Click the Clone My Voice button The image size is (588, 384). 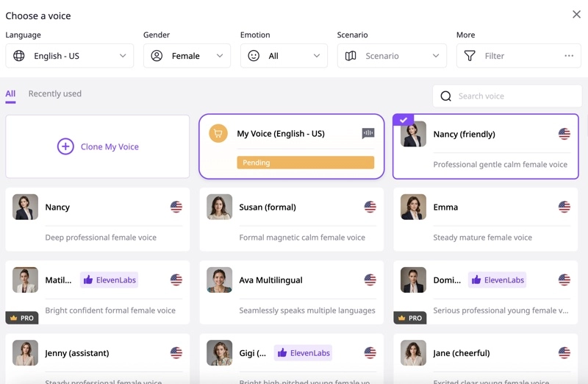98,146
